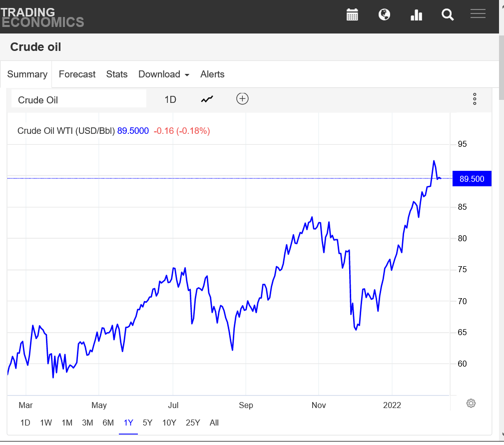Add comparison with plus circle icon
Image resolution: width=504 pixels, height=445 pixels.
click(x=242, y=99)
